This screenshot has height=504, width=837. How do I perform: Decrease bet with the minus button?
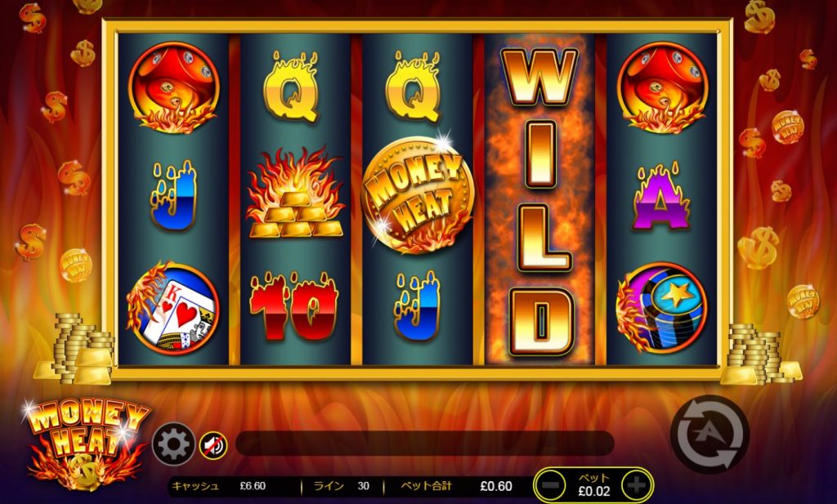[553, 485]
